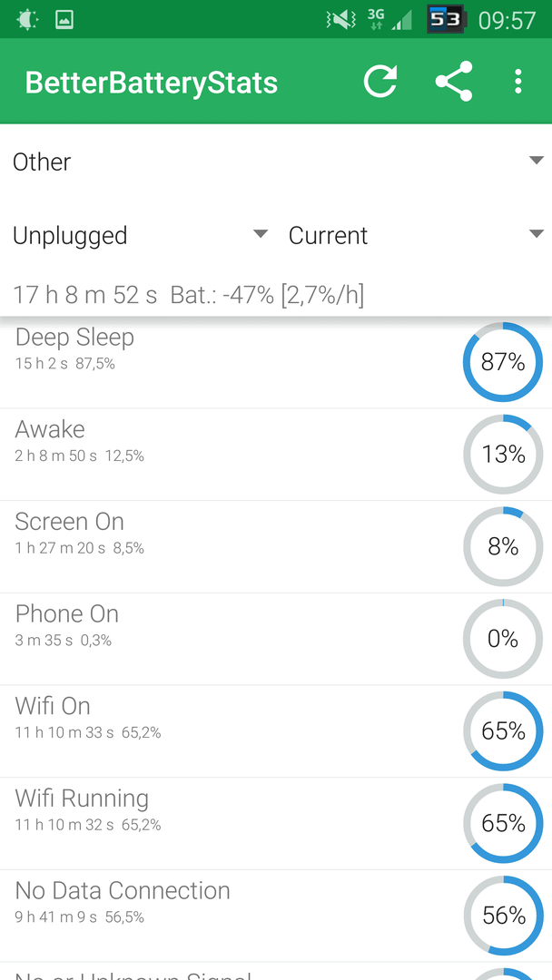The image size is (552, 980).
Task: Tap the brightness notification icon in status bar
Action: [27, 19]
